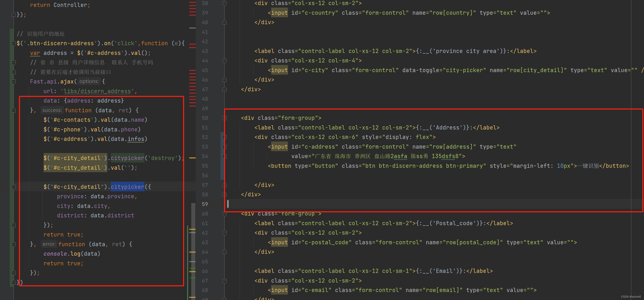The height and width of the screenshot is (300, 644).
Task: Collapse the div block at line 62
Action: click(x=224, y=233)
